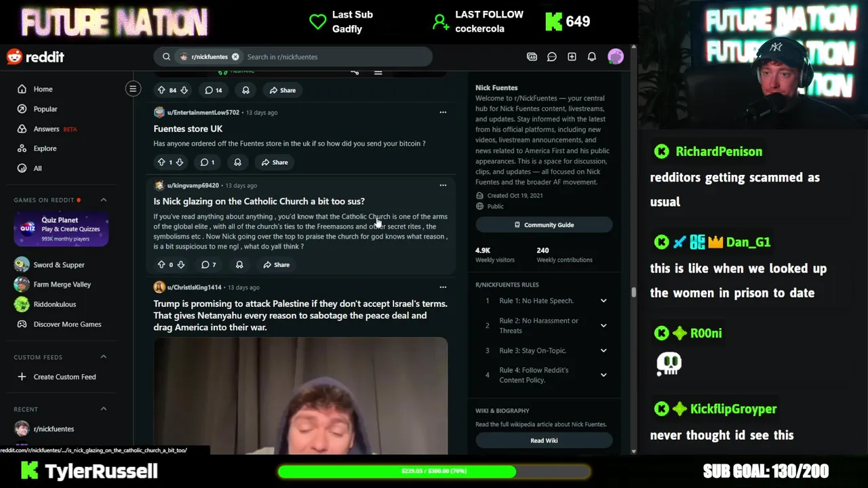Collapse the Custom Feeds section
Image resolution: width=868 pixels, height=488 pixels.
pyautogui.click(x=104, y=357)
